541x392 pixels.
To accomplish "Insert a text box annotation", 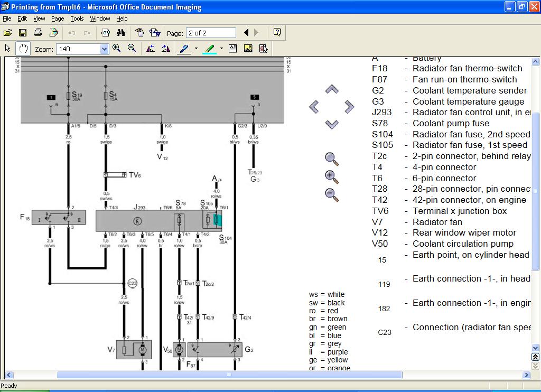I will tap(233, 49).
